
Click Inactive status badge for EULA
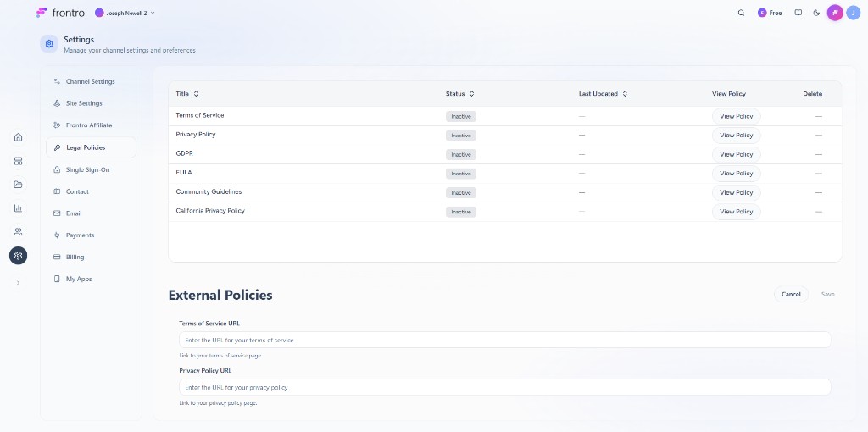[461, 174]
